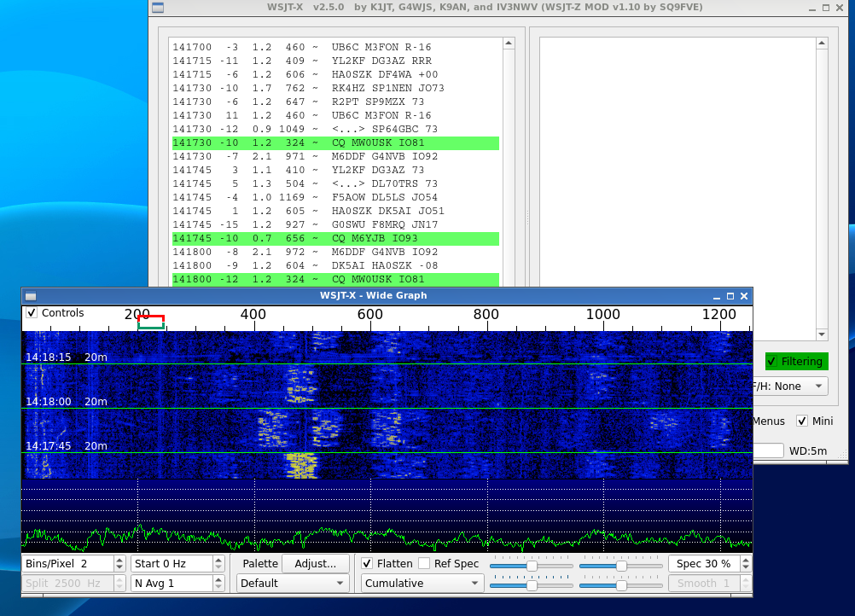
Task: Select the SP64GBC 73 row
Action: coord(335,129)
